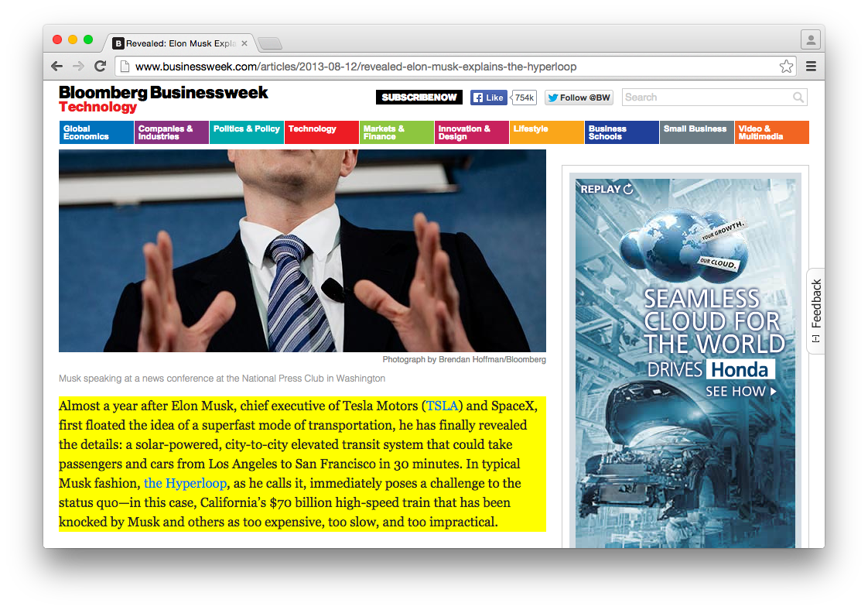Open the Technology nav section
The image size is (868, 610).
tap(322, 132)
